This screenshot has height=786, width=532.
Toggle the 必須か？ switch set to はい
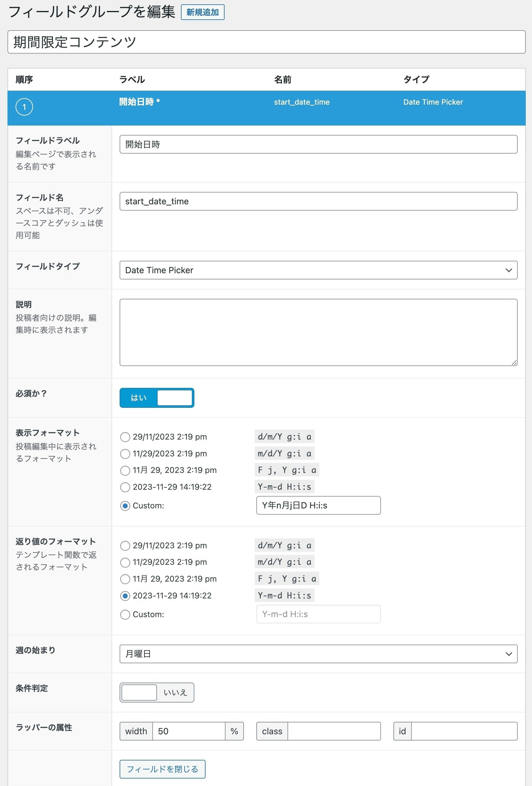tap(157, 398)
